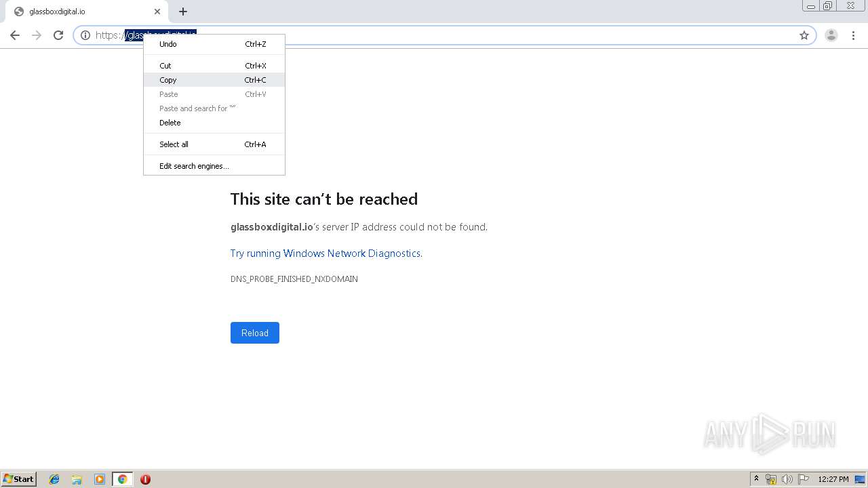Click the blue Reload button
The height and width of the screenshot is (488, 868).
pyautogui.click(x=255, y=333)
